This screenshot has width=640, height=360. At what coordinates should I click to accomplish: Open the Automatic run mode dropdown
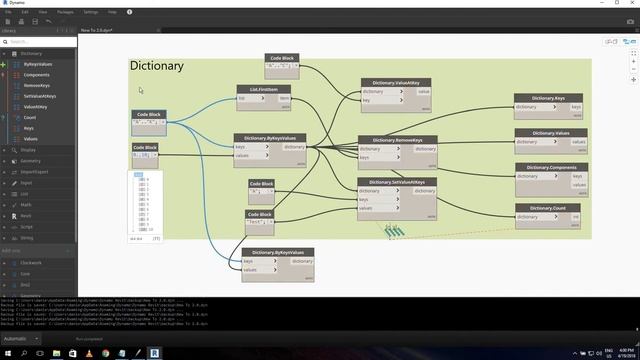[20, 339]
